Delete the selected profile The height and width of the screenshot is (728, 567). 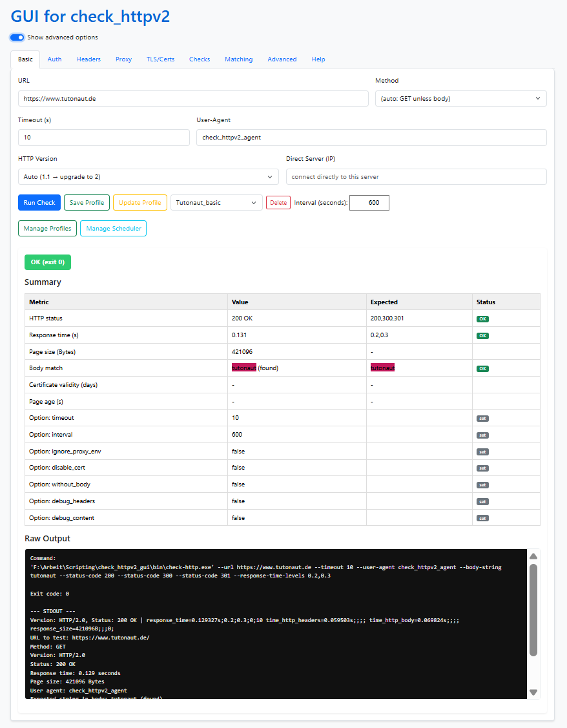(x=278, y=203)
